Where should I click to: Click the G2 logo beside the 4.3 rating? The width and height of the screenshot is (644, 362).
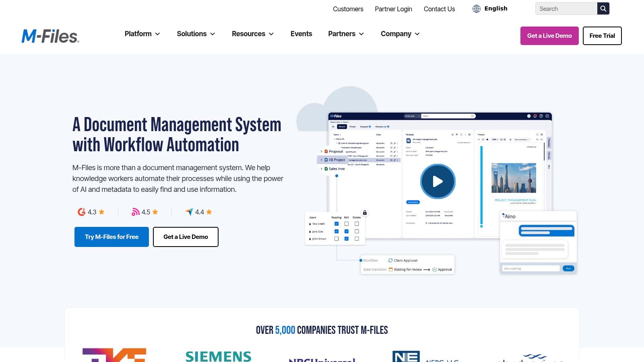click(81, 212)
